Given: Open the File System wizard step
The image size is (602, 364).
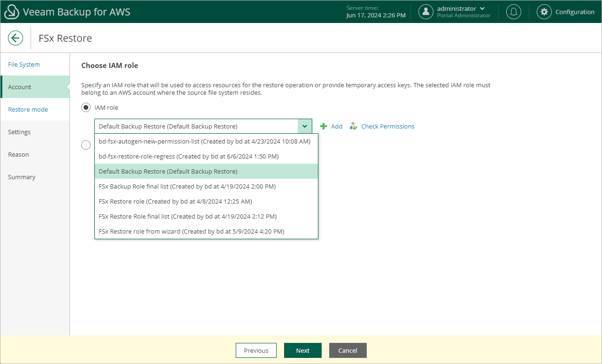Looking at the screenshot, I should pyautogui.click(x=35, y=64).
